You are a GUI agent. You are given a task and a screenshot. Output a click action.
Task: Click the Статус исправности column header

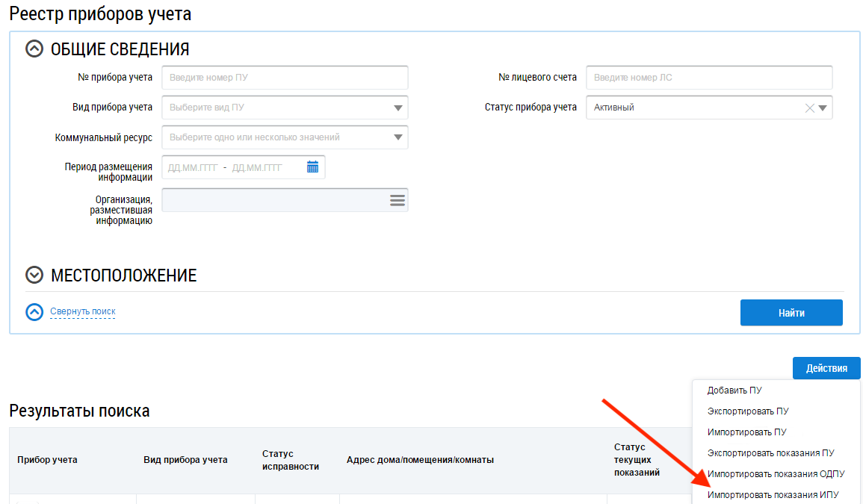coord(291,460)
